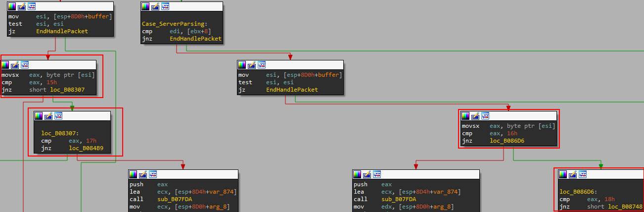Click the graph icon on Case_ServerParsing block
The image size is (644, 212).
click(x=165, y=6)
